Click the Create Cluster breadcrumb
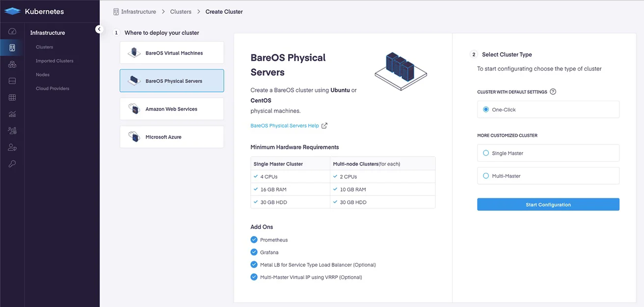The image size is (644, 307). [x=224, y=11]
